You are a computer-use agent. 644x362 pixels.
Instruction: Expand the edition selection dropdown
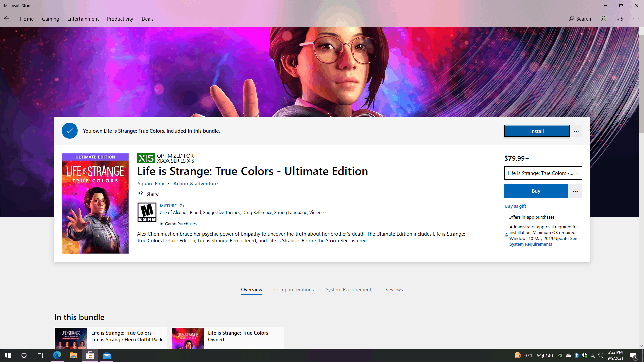point(543,173)
